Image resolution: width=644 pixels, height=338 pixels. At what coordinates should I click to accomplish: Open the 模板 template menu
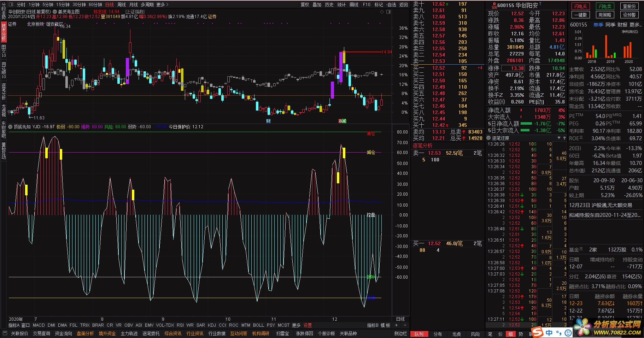[385, 325]
